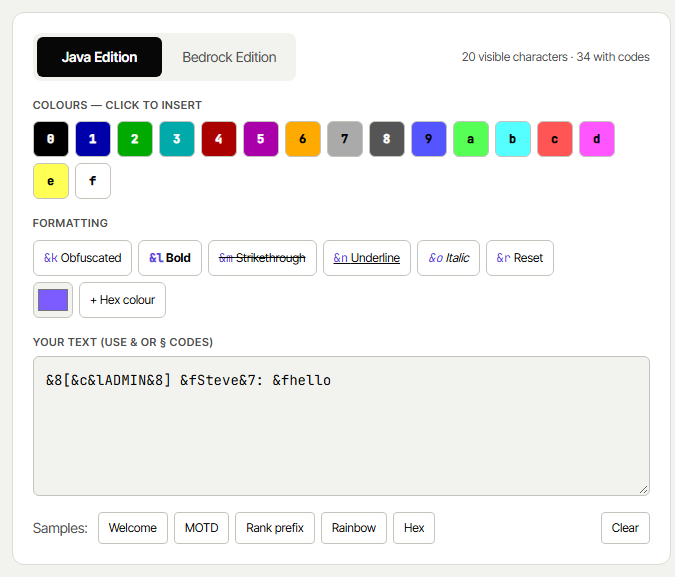Viewport: 675px width, 577px height.
Task: Insert purple colour code 5
Action: click(260, 139)
